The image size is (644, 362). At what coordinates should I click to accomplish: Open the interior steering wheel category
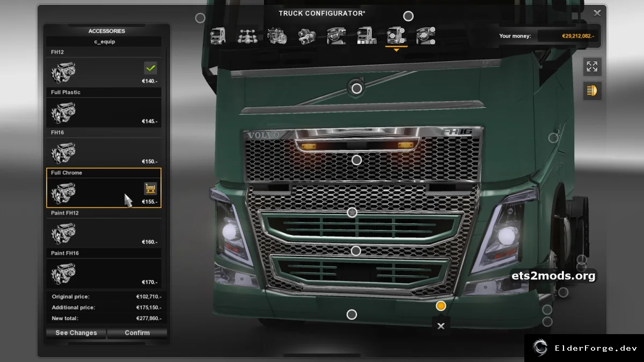click(x=336, y=36)
